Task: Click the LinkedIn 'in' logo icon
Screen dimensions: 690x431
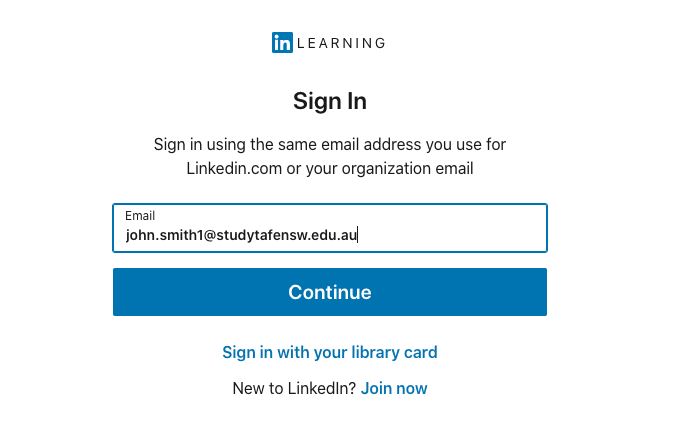Action: pyautogui.click(x=282, y=43)
